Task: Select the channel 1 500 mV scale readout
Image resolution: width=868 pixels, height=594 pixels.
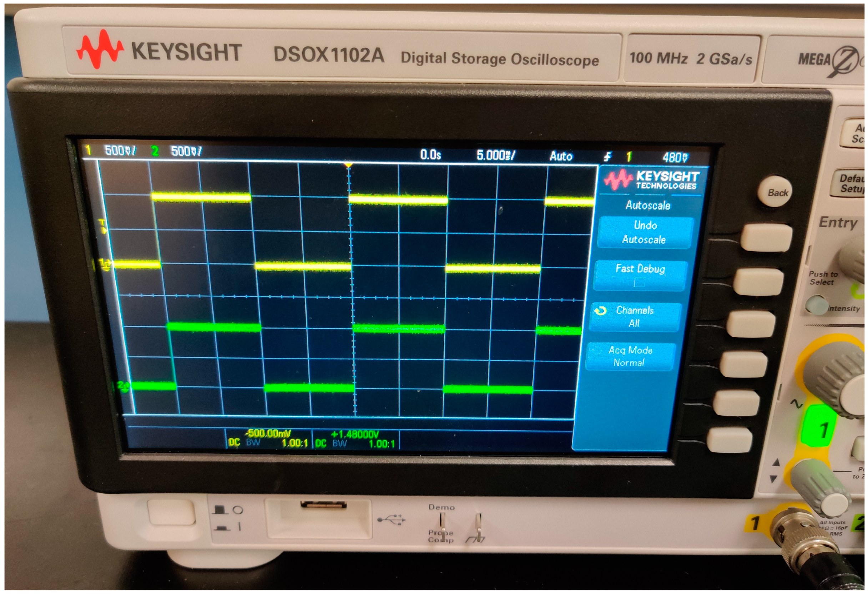Action: [x=120, y=151]
